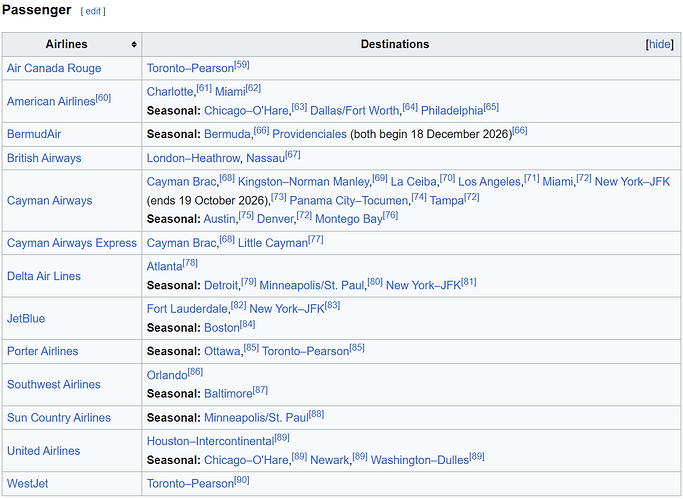Open the United Airlines link
683x499 pixels.
click(x=44, y=451)
